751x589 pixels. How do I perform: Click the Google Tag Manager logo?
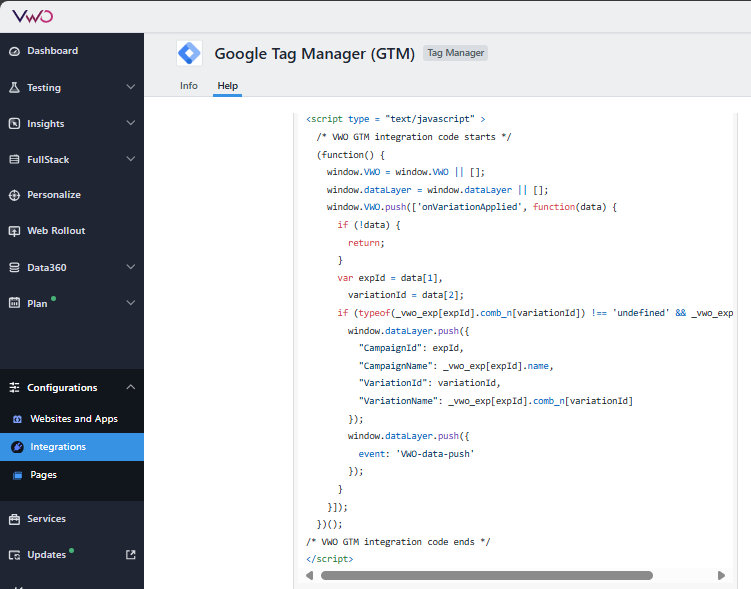(x=189, y=53)
